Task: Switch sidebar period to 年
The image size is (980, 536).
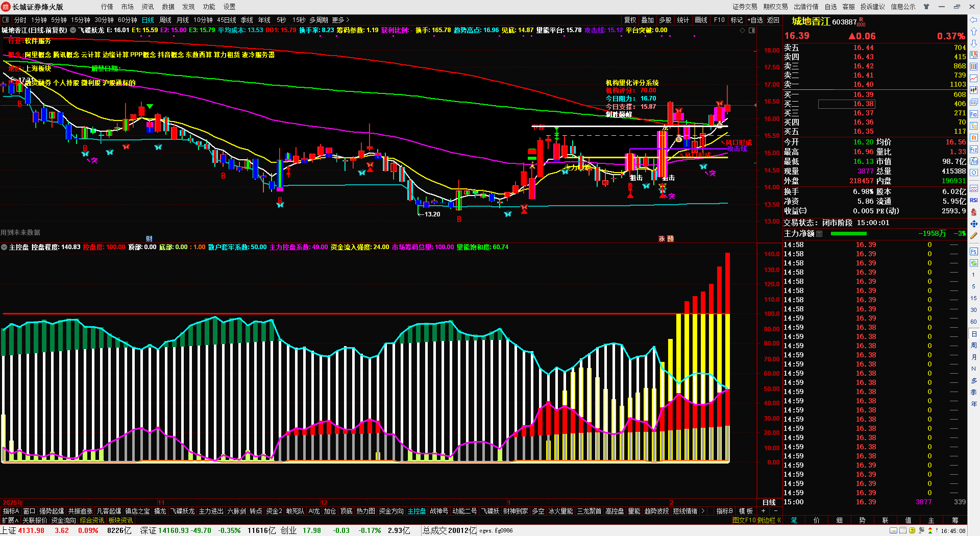Action: (974, 404)
